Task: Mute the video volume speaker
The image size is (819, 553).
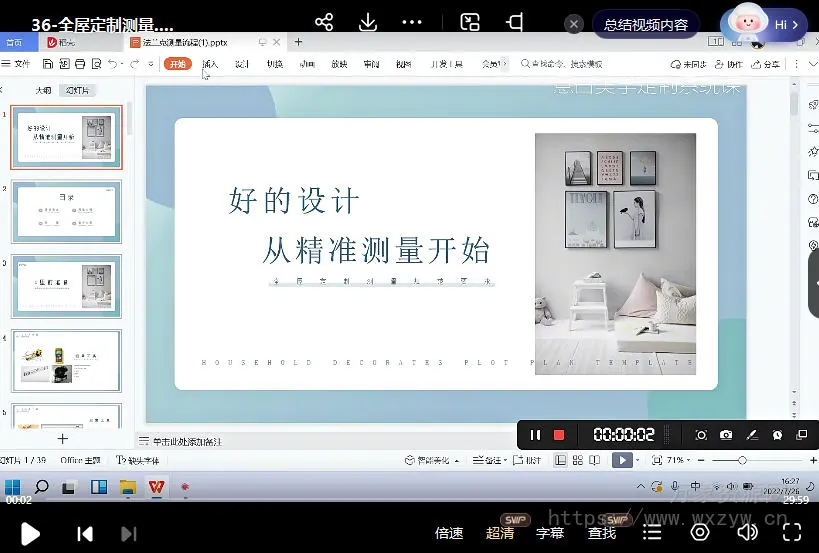Action: 746,533
